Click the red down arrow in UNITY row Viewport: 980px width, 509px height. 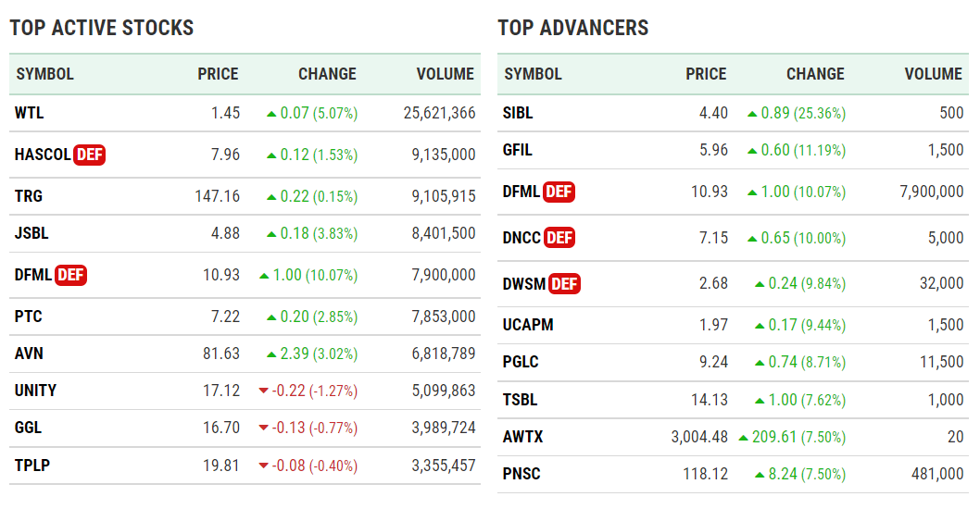[263, 391]
